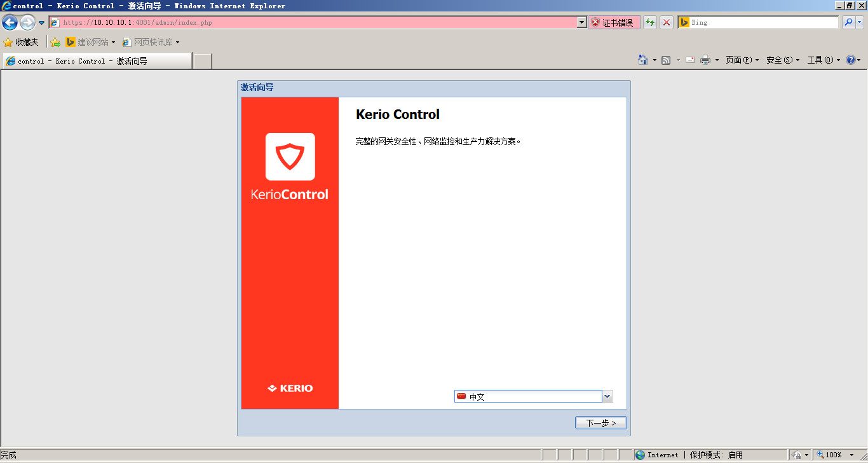Click the browser Forward arrow button

pyautogui.click(x=27, y=23)
